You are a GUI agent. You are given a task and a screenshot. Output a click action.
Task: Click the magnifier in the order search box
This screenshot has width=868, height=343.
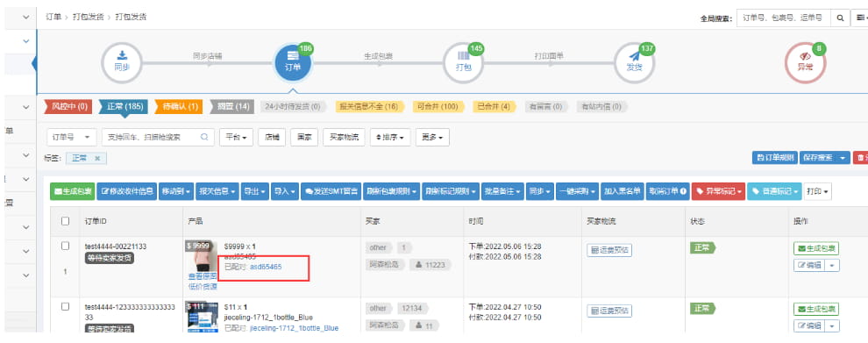click(x=203, y=137)
